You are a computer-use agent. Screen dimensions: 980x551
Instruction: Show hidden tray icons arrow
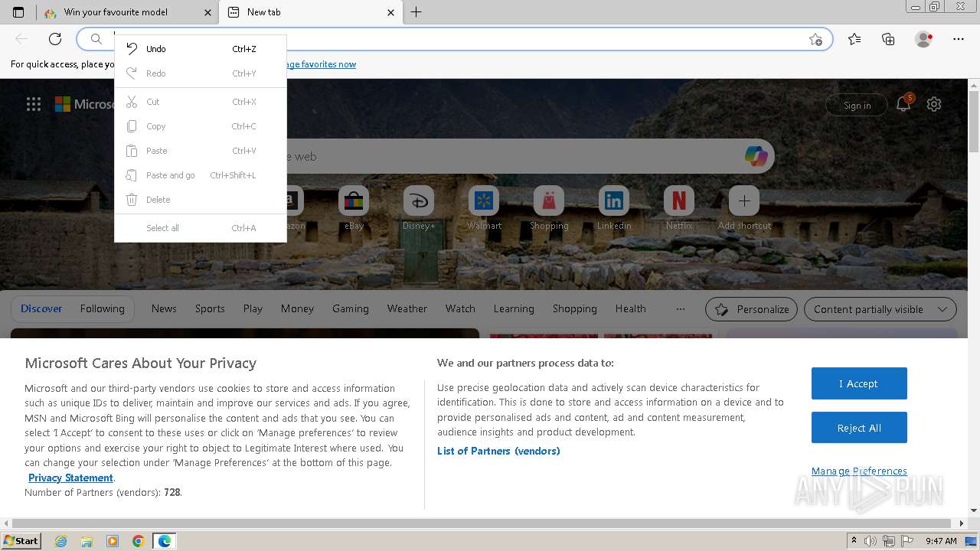[x=854, y=541]
